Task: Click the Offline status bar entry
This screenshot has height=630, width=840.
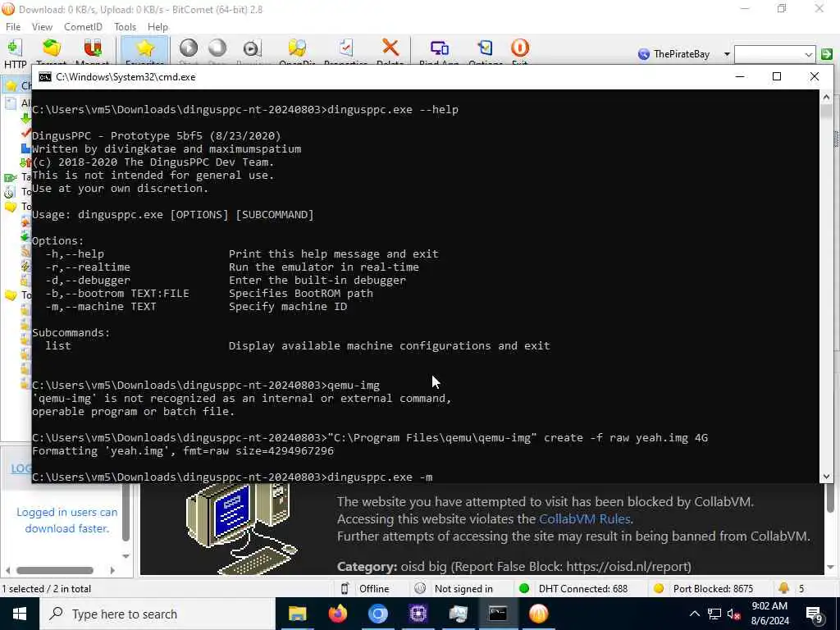Action: 374,589
